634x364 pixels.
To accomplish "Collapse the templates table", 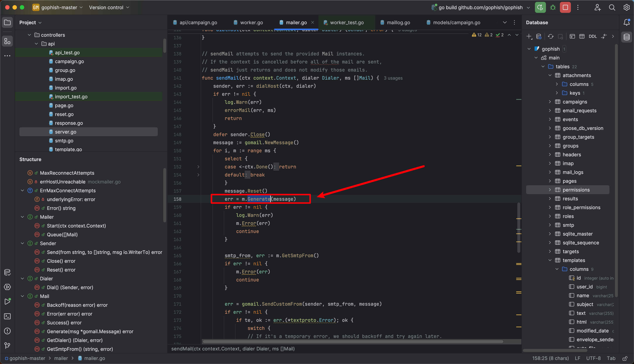I will 550,260.
